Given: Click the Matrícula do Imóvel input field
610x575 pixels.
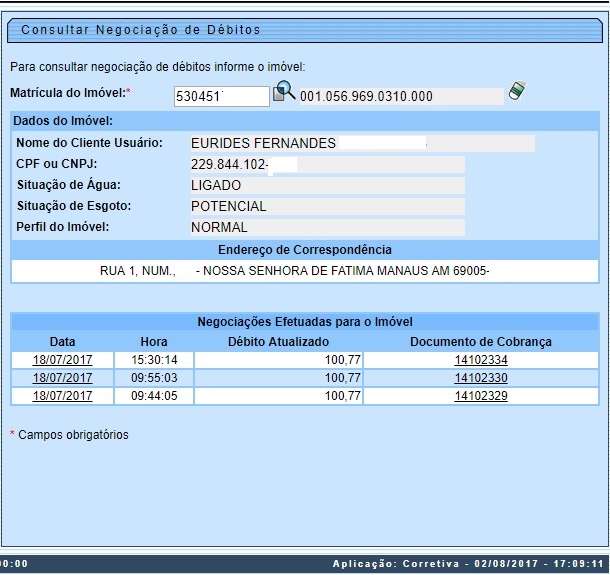Looking at the screenshot, I should (x=221, y=96).
